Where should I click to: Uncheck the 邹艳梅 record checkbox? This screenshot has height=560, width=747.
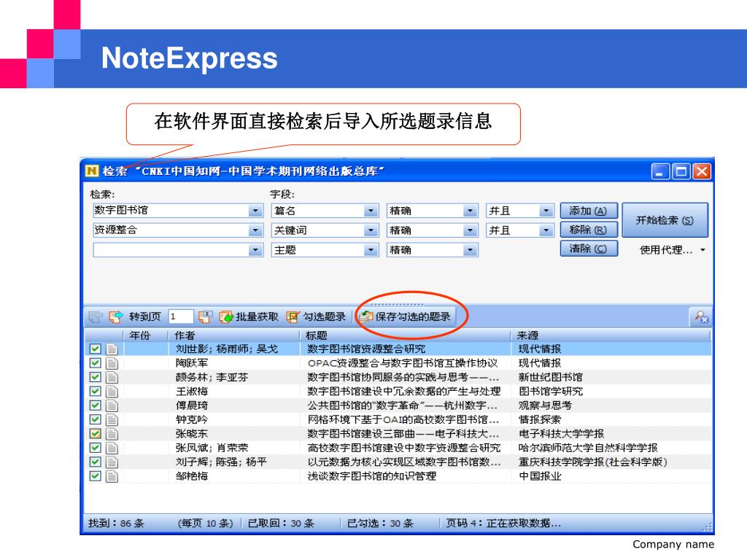tap(96, 475)
